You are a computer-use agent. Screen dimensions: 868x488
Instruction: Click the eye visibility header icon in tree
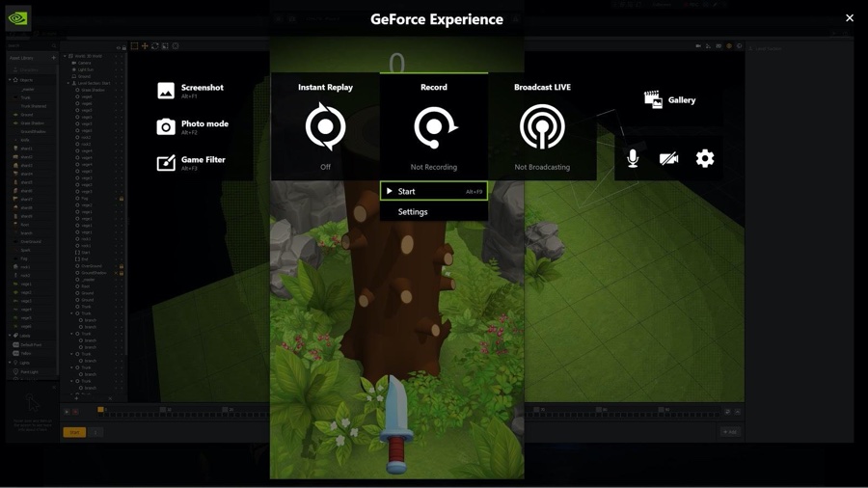[x=119, y=47]
